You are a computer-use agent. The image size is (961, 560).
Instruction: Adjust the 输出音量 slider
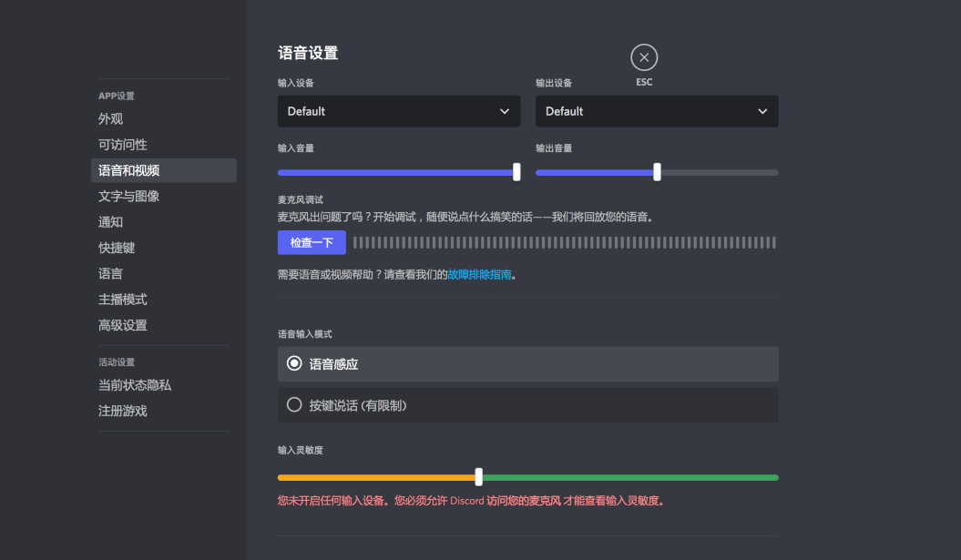tap(657, 172)
